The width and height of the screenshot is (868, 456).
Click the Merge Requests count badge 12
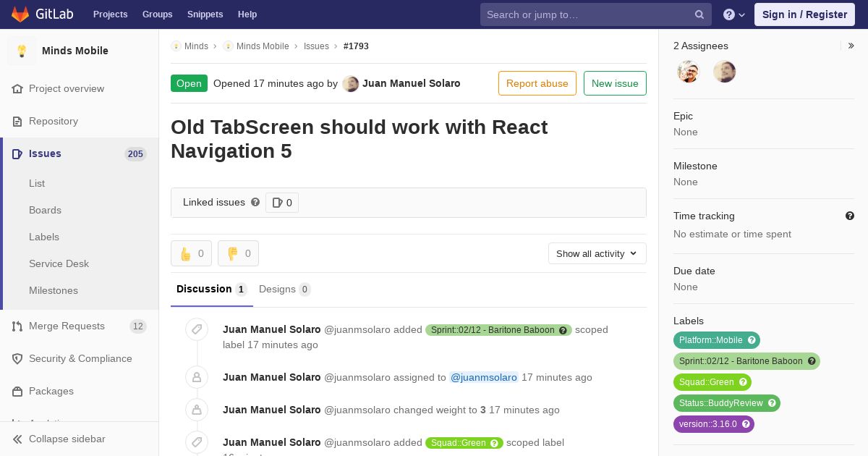click(137, 326)
